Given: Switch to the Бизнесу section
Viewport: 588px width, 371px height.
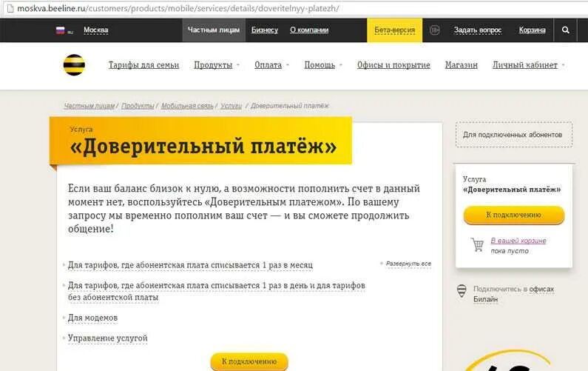Looking at the screenshot, I should click(x=264, y=30).
